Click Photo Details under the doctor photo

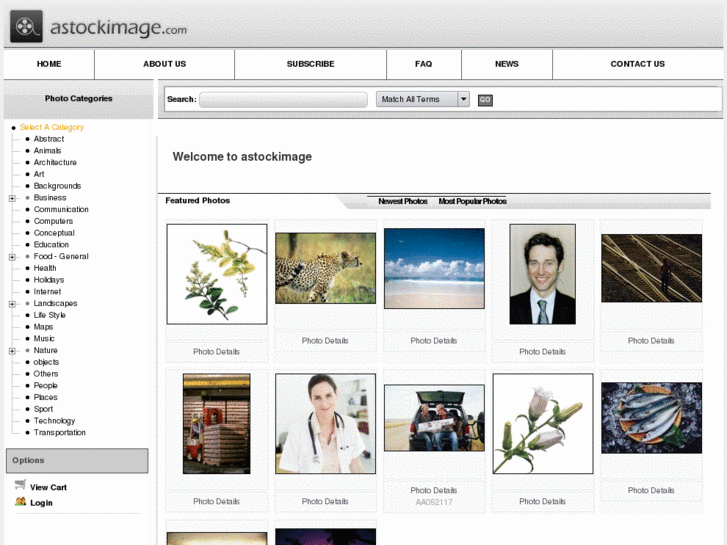325,502
